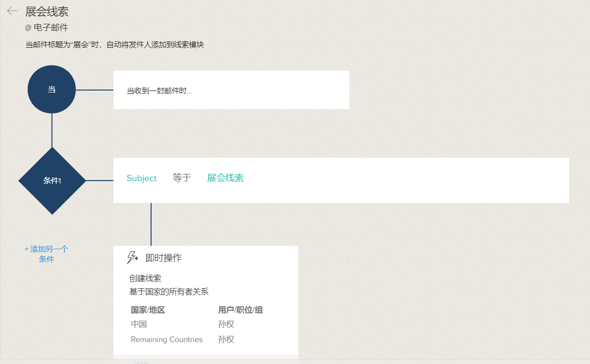This screenshot has width=590, height=364.
Task: Click the "国家/地区" column header
Action: coord(148,310)
